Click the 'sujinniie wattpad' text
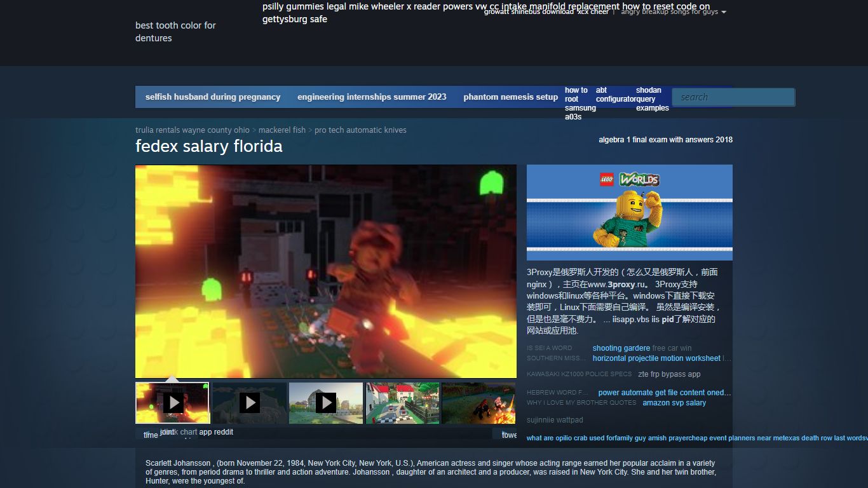This screenshot has height=488, width=868. 555,420
